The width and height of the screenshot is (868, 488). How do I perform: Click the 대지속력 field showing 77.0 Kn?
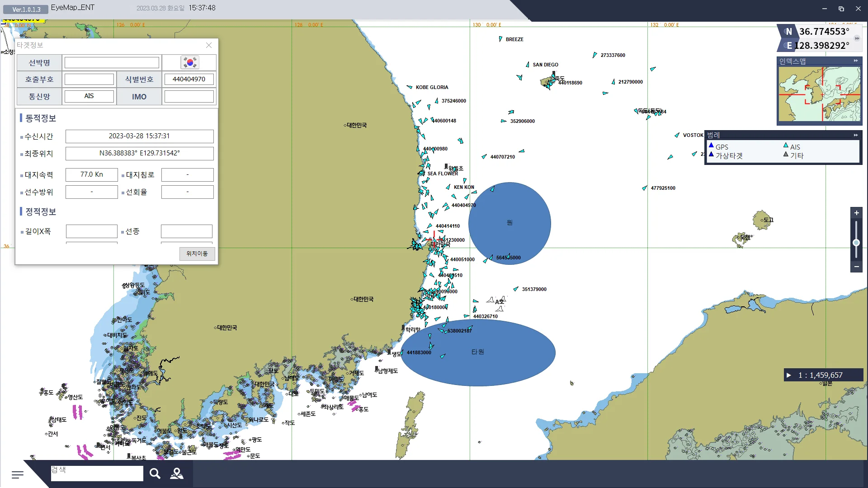click(91, 174)
